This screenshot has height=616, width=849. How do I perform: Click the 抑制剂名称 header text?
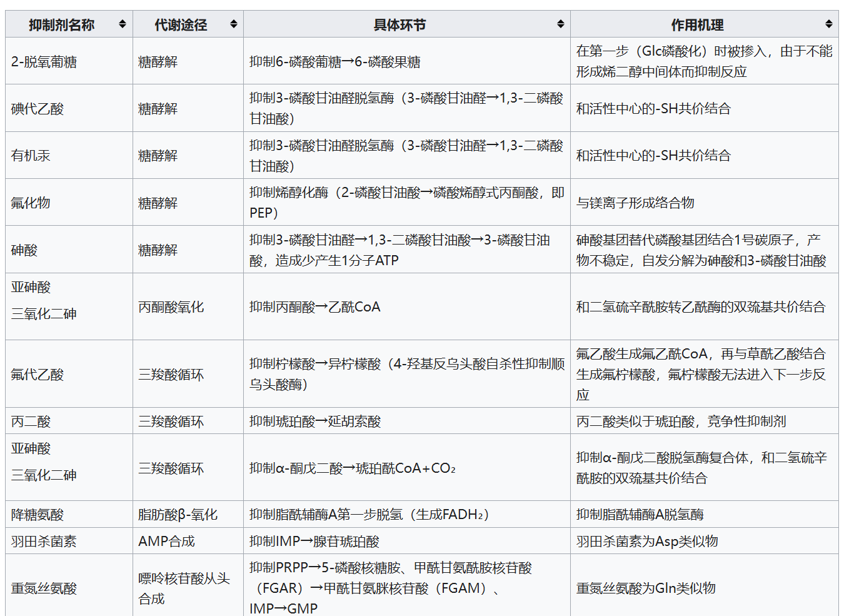61,25
